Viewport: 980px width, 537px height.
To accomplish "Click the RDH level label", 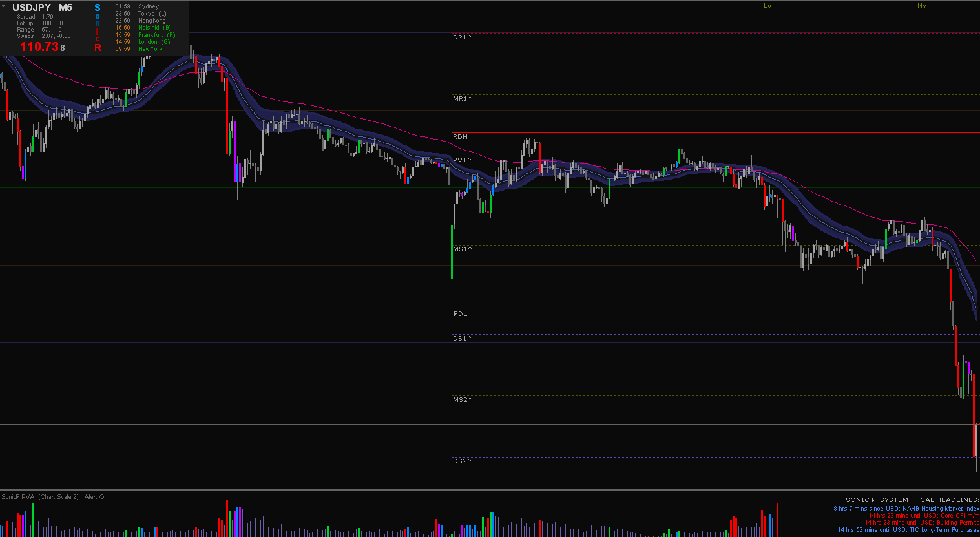I will click(460, 137).
